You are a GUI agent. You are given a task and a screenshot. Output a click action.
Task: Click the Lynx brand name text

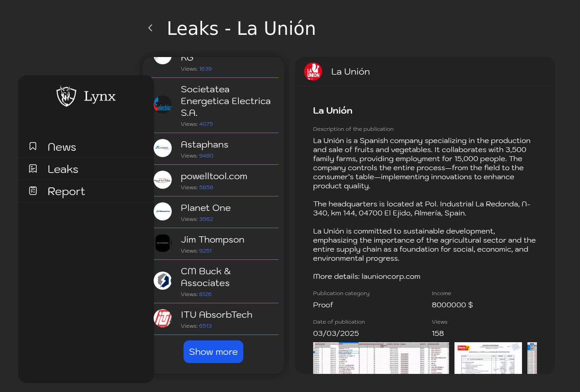100,96
